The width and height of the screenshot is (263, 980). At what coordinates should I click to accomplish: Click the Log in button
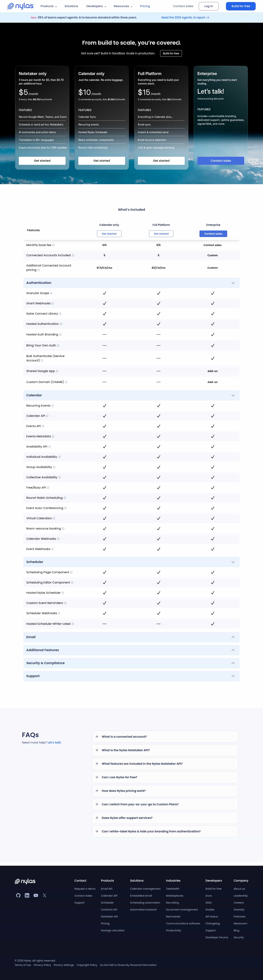(209, 6)
